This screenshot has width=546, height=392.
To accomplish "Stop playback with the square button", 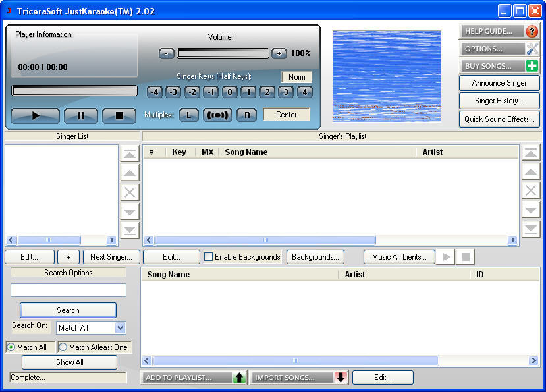I will pyautogui.click(x=119, y=116).
